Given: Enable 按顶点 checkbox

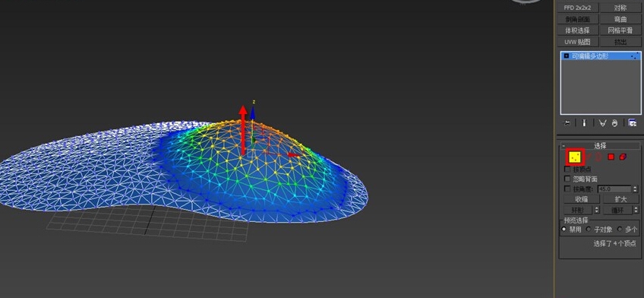Looking at the screenshot, I should coord(567,169).
